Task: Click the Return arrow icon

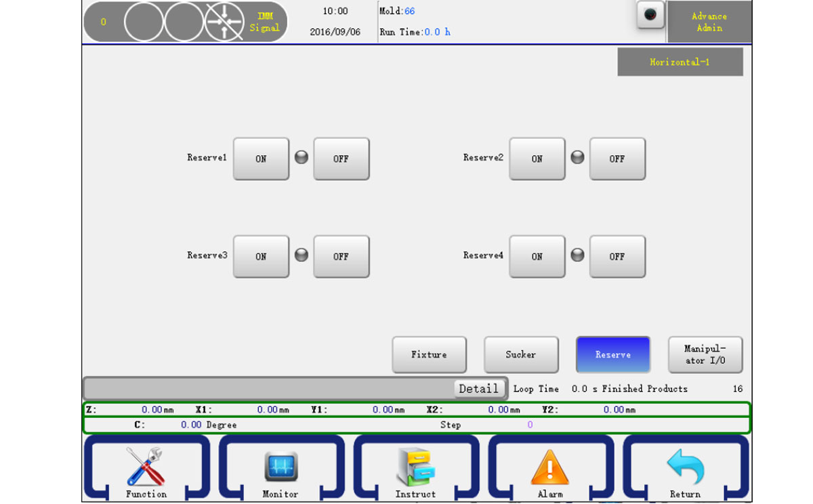Action: coord(685,468)
